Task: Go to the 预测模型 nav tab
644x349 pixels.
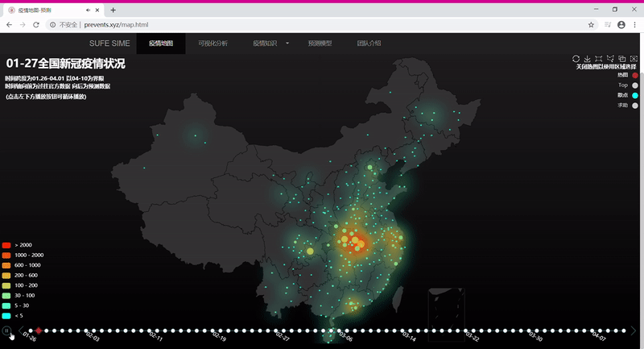Action: point(320,44)
